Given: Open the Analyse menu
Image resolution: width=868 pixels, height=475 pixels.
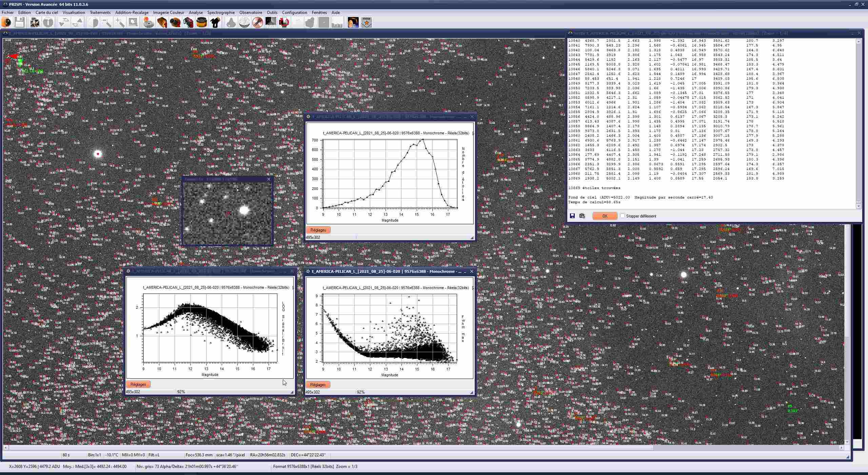Looking at the screenshot, I should 196,13.
